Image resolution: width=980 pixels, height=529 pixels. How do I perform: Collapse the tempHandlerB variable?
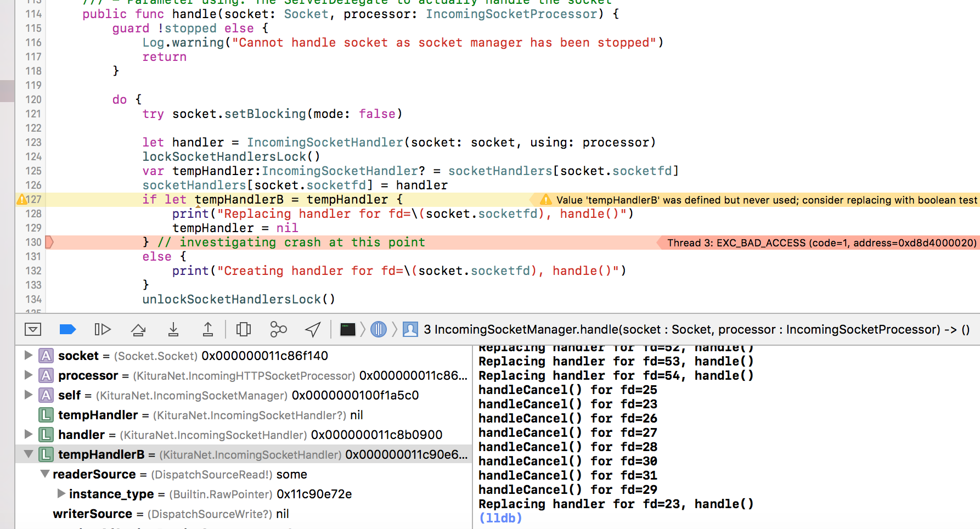click(29, 454)
